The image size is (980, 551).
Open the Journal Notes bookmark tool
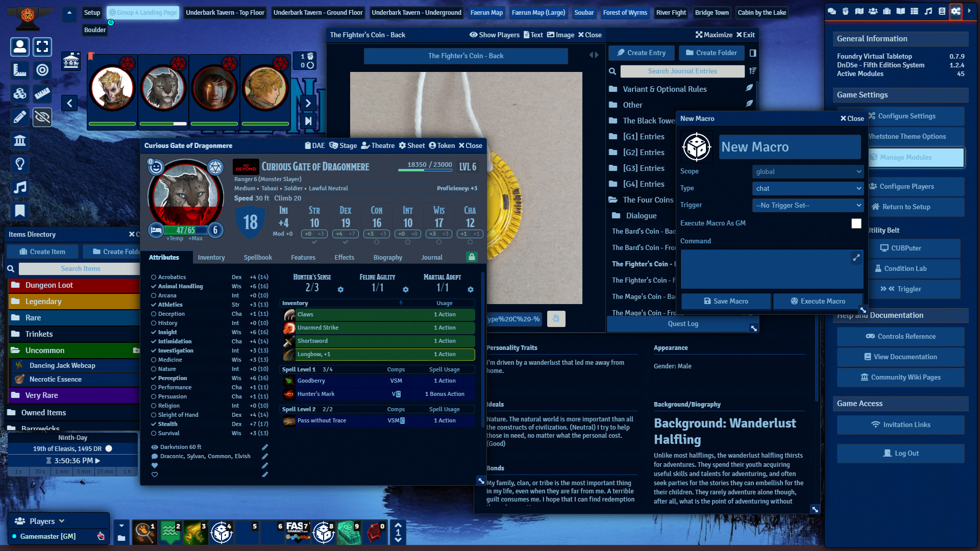point(20,211)
